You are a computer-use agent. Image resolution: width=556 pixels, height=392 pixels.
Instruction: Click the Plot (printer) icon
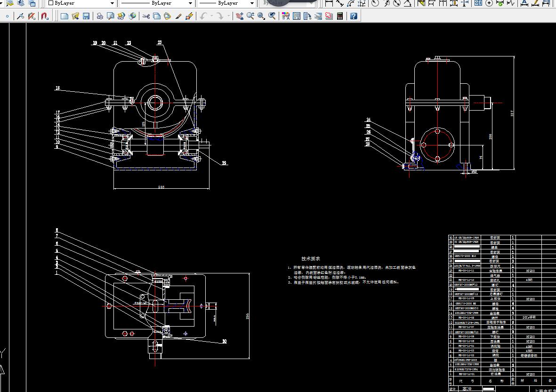[100, 16]
